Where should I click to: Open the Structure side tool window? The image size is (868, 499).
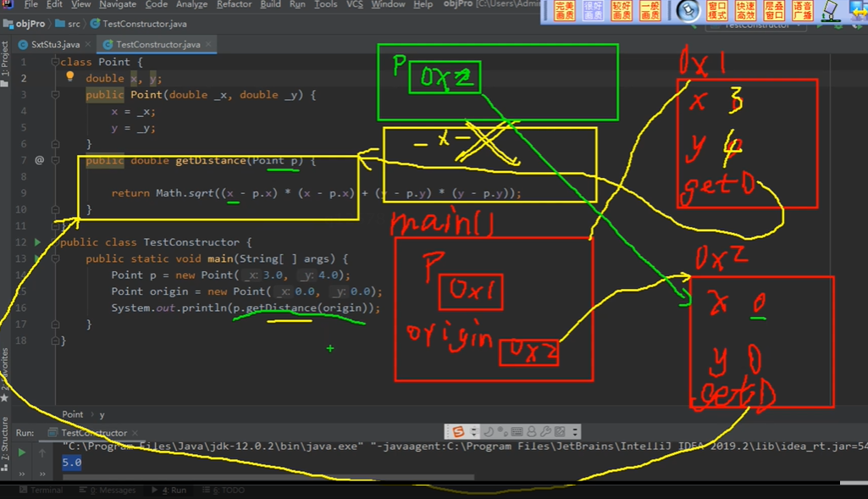point(5,443)
